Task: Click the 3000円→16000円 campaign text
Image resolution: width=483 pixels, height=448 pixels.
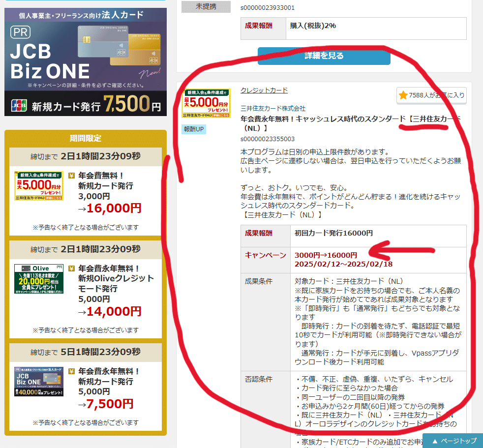Action: 326,255
